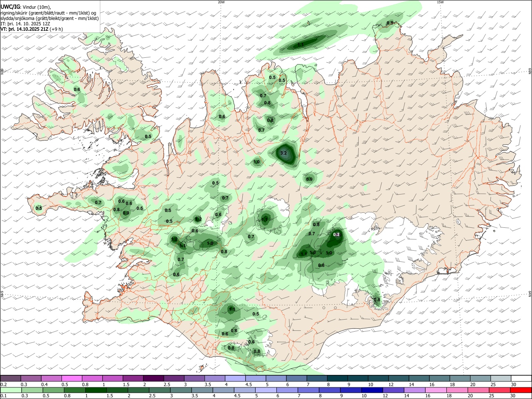Pick the dark purple upper-scale swatch between 2 and 2.5
532x399 pixels.
[153, 378]
